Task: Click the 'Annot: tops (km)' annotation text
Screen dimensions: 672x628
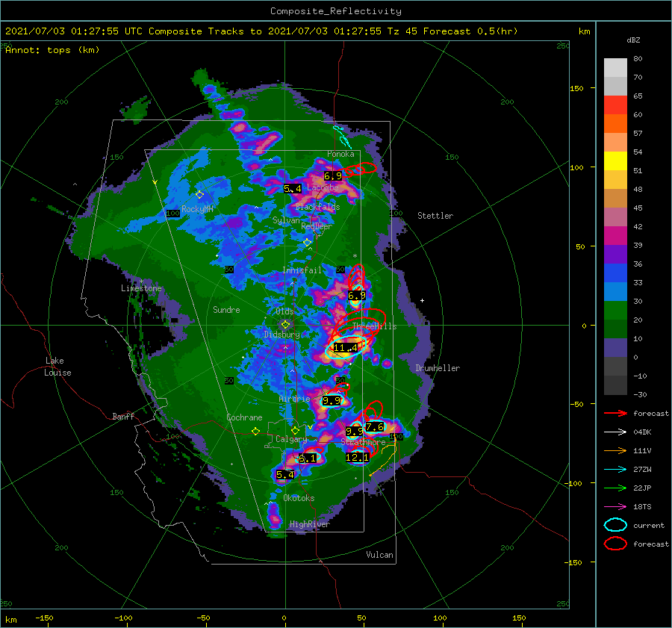Action: point(52,50)
